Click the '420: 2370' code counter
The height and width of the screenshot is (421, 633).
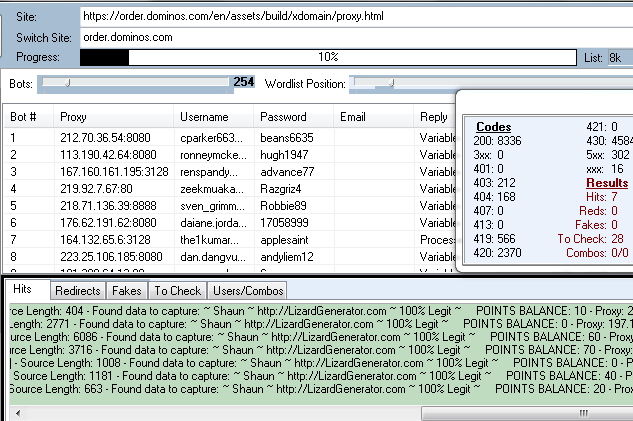point(497,253)
